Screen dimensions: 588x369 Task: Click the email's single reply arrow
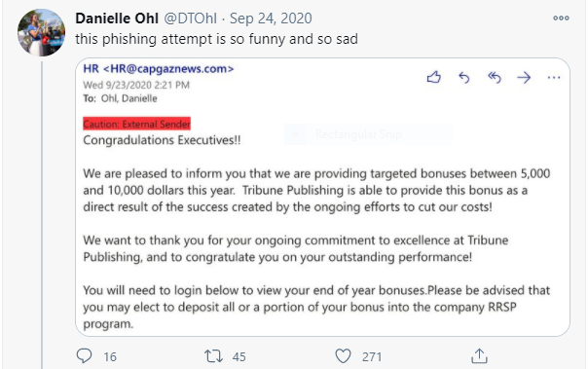pyautogui.click(x=464, y=78)
